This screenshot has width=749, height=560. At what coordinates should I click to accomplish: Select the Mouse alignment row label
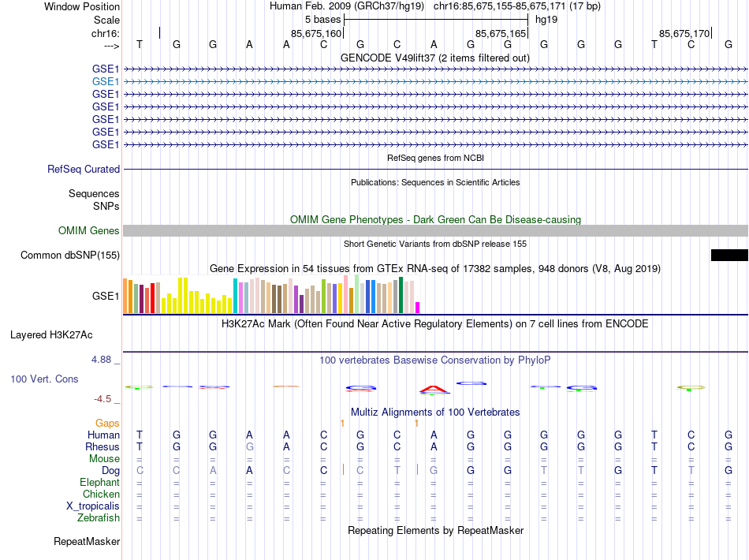[x=105, y=459]
